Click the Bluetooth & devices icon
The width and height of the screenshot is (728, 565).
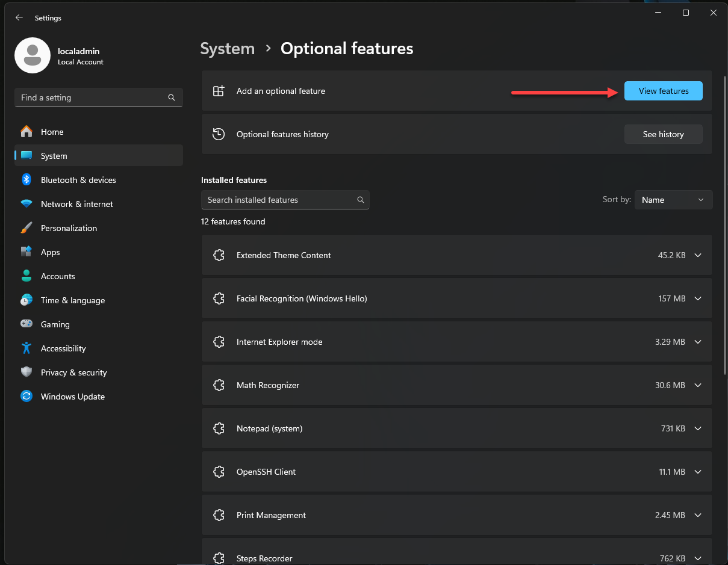[26, 180]
